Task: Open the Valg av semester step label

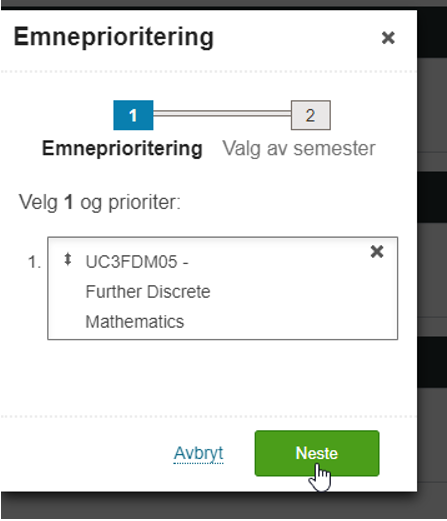Action: pos(299,148)
